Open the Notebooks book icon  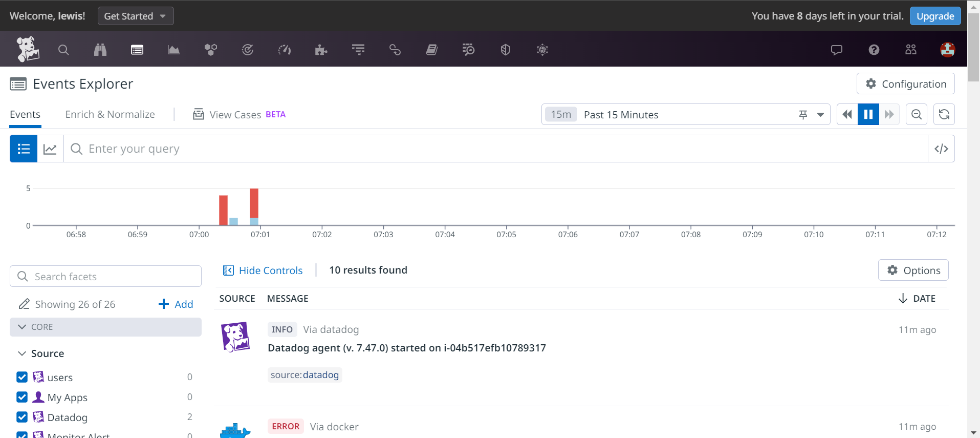pos(432,50)
